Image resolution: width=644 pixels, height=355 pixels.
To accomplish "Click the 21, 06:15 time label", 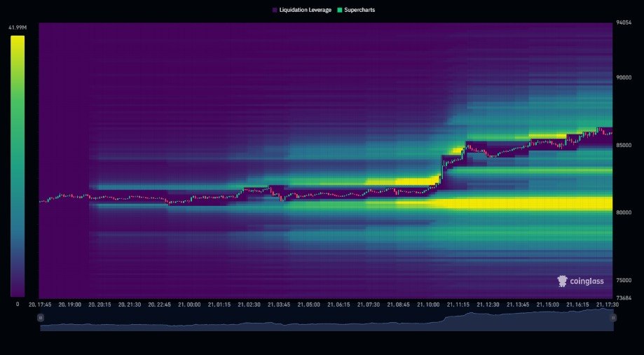I will pyautogui.click(x=339, y=305).
